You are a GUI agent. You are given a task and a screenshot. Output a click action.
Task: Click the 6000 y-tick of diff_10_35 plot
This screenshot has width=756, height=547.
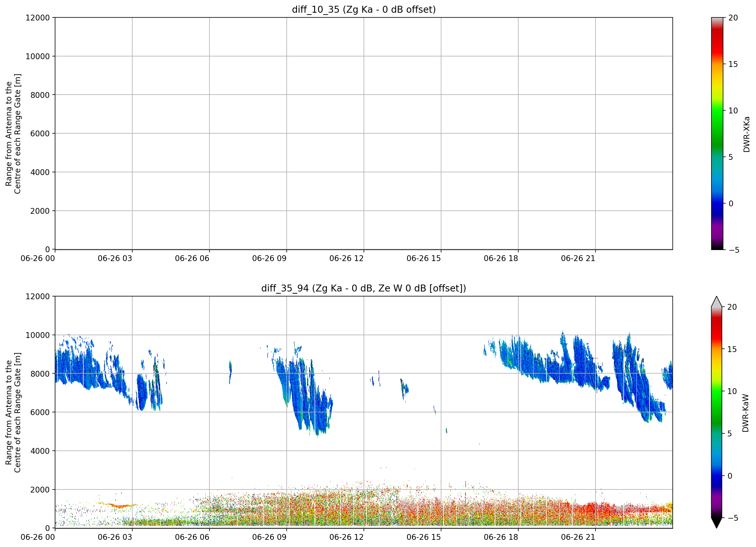(40, 134)
